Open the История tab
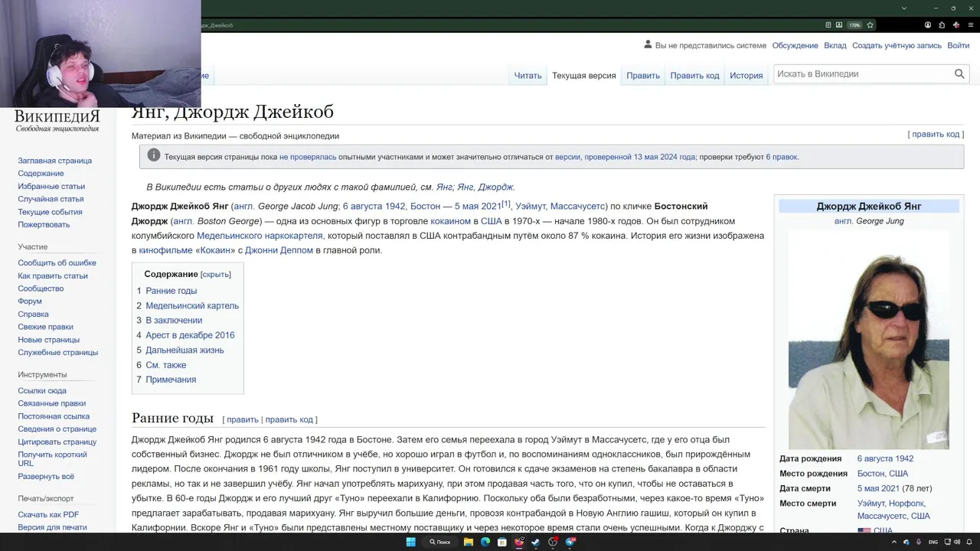Screen dimensions: 980x551 pyautogui.click(x=746, y=75)
